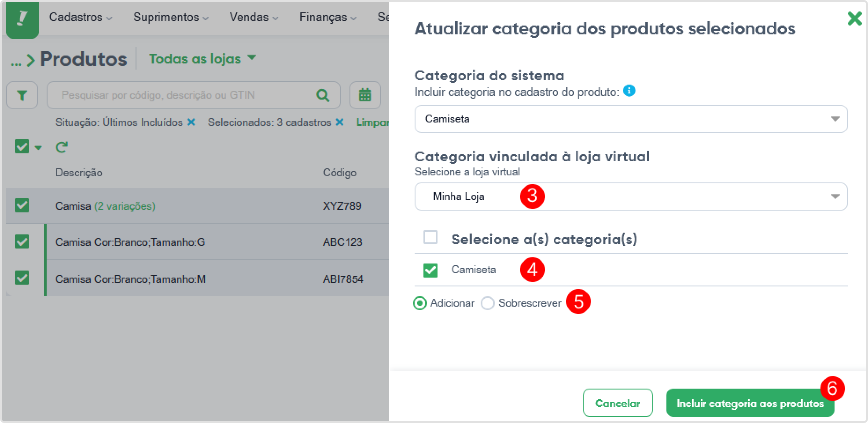Open the calendar date icon
Image resolution: width=868 pixels, height=423 pixels.
click(x=365, y=95)
